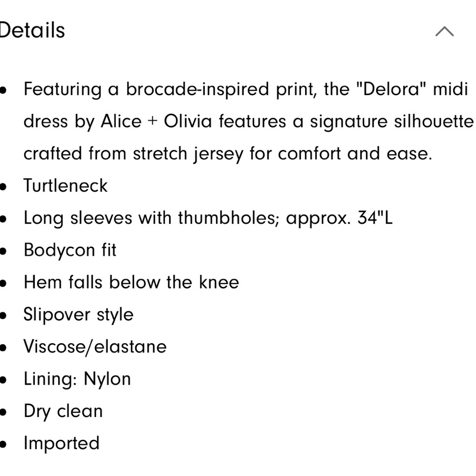Screen dimensions: 476x476
Task: Select the Lining: Nylon detail
Action: [77, 379]
